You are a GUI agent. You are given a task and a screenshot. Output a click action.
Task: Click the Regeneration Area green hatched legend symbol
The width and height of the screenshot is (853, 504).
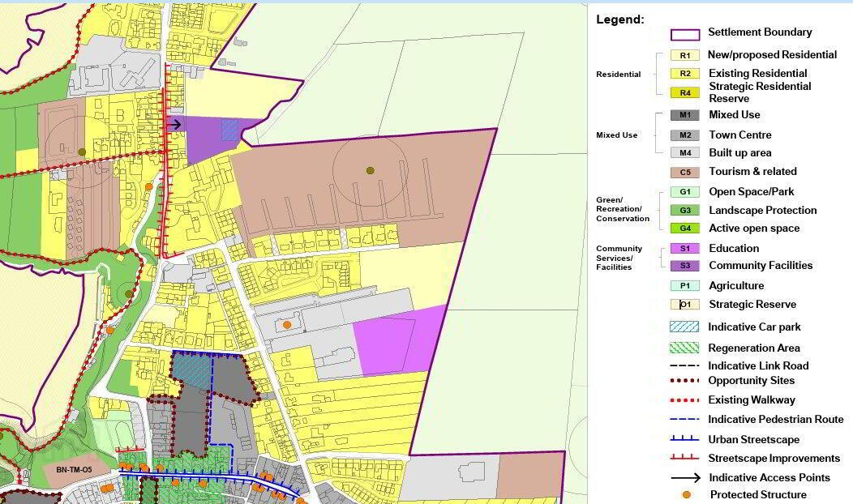684,348
